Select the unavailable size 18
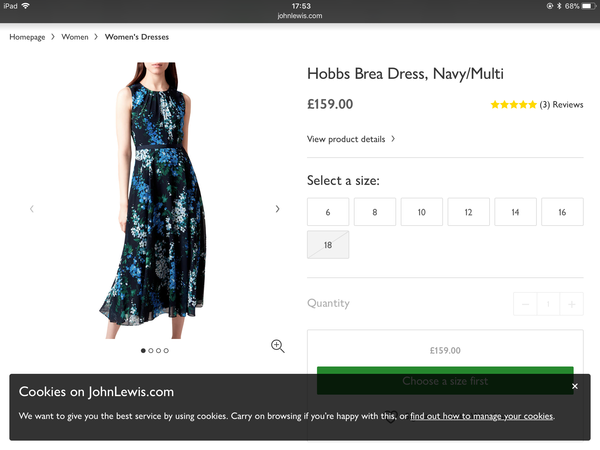The width and height of the screenshot is (600, 450). point(328,245)
